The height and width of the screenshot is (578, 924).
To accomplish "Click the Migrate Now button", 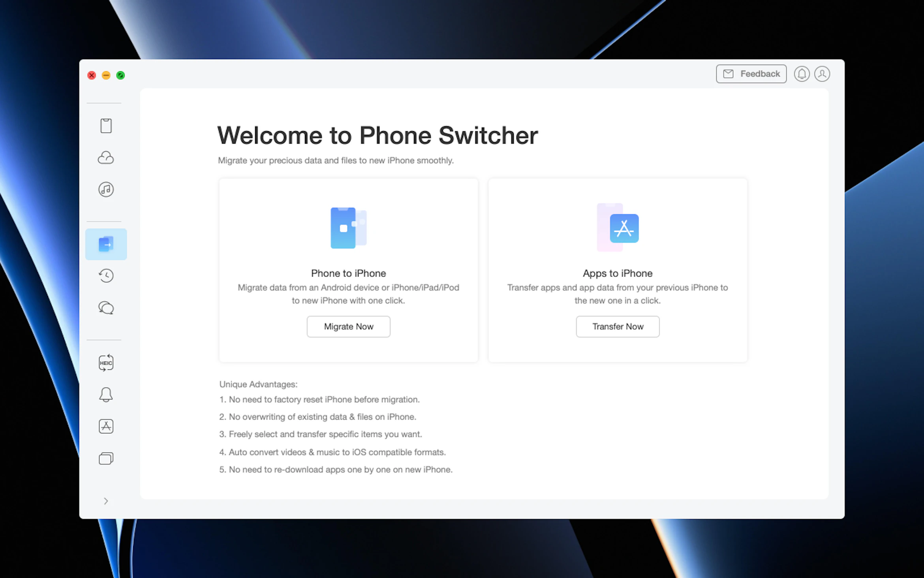I will (348, 326).
